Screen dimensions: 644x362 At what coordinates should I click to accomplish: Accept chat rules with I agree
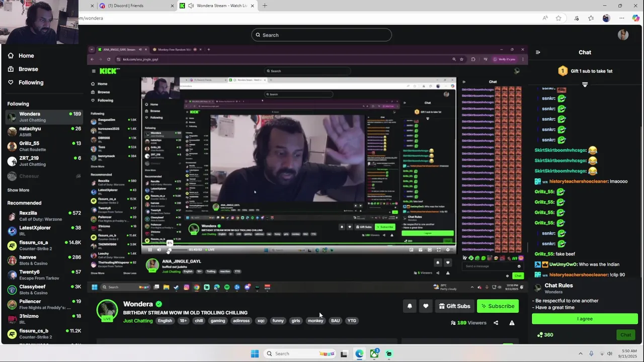tap(585, 319)
